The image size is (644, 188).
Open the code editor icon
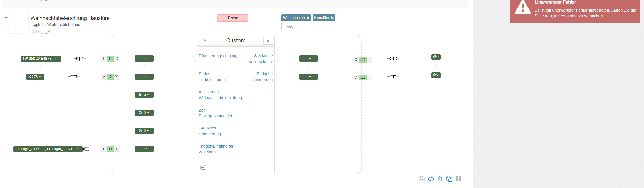431,179
